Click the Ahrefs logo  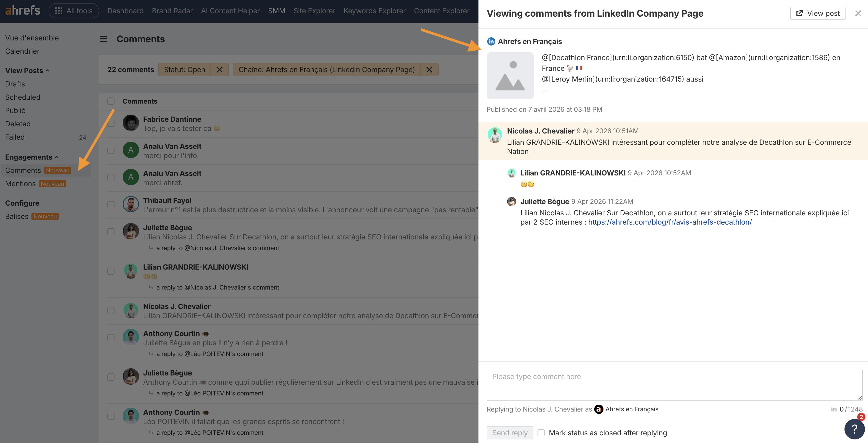22,11
